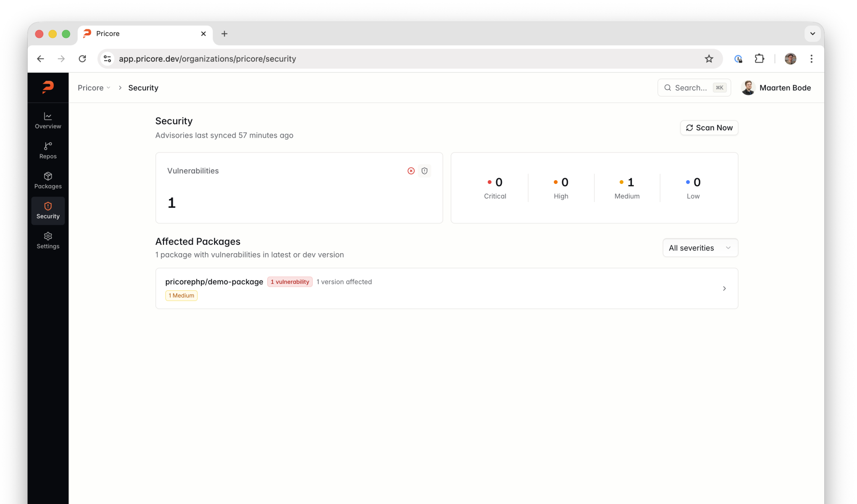Expand the Pricore breadcrumb organization switcher
The image size is (857, 504).
(94, 87)
